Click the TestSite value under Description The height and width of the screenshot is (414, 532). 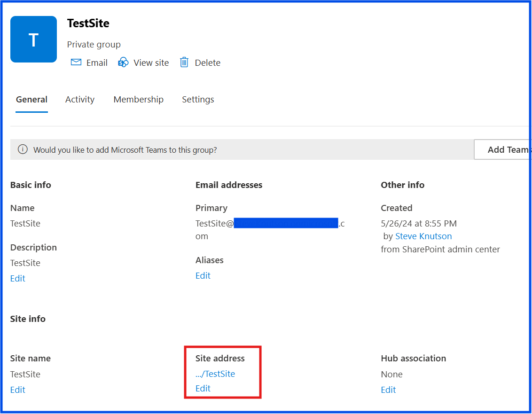coord(25,263)
